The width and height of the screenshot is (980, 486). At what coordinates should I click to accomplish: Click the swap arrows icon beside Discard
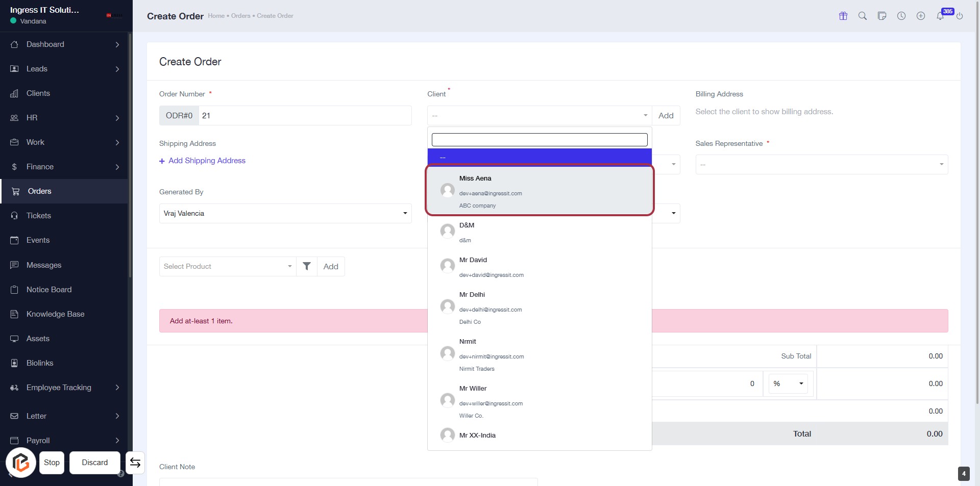click(x=135, y=463)
